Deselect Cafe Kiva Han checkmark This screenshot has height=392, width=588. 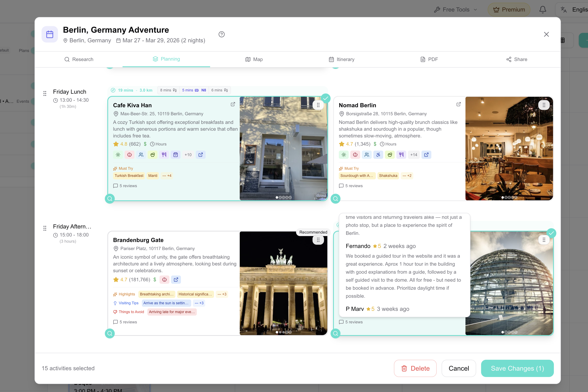[325, 98]
